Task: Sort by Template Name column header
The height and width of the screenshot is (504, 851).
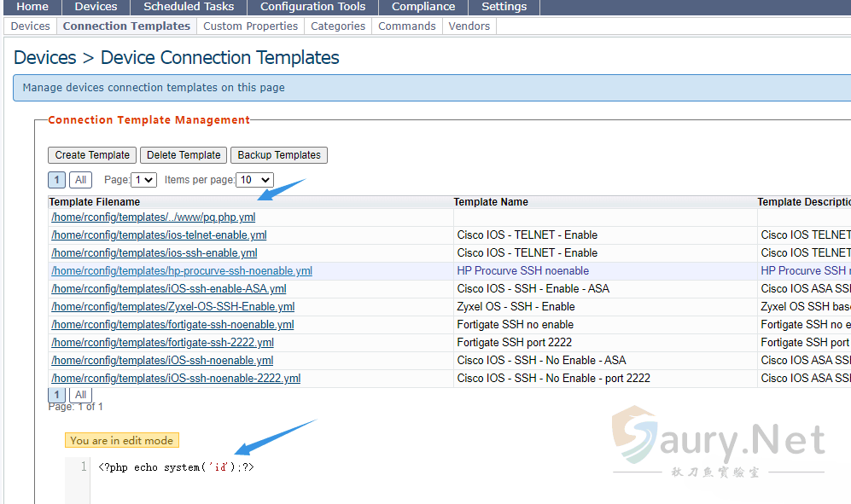Action: 491,202
